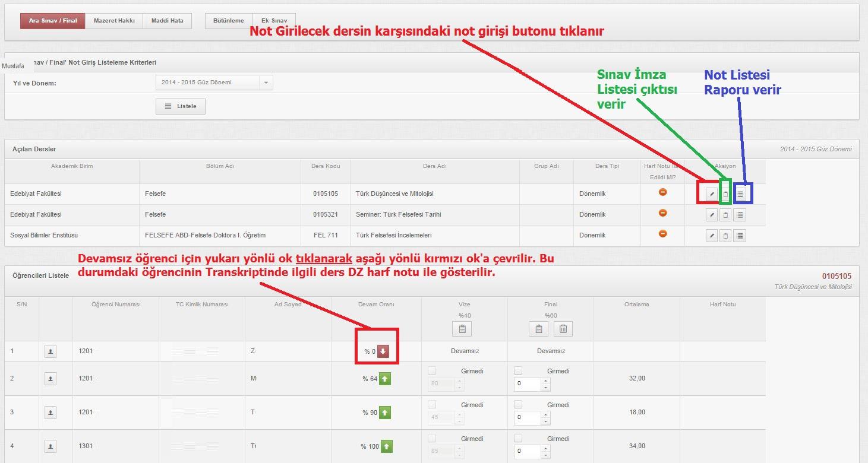Click course name Türk Düşüncesi ve Mitolojisi

click(x=394, y=194)
